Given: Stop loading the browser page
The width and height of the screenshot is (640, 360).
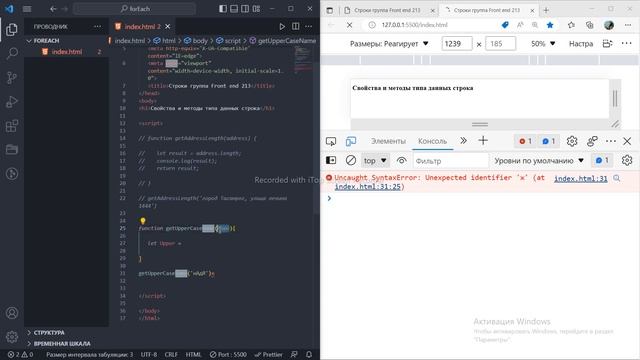Looking at the screenshot, I should click(349, 25).
